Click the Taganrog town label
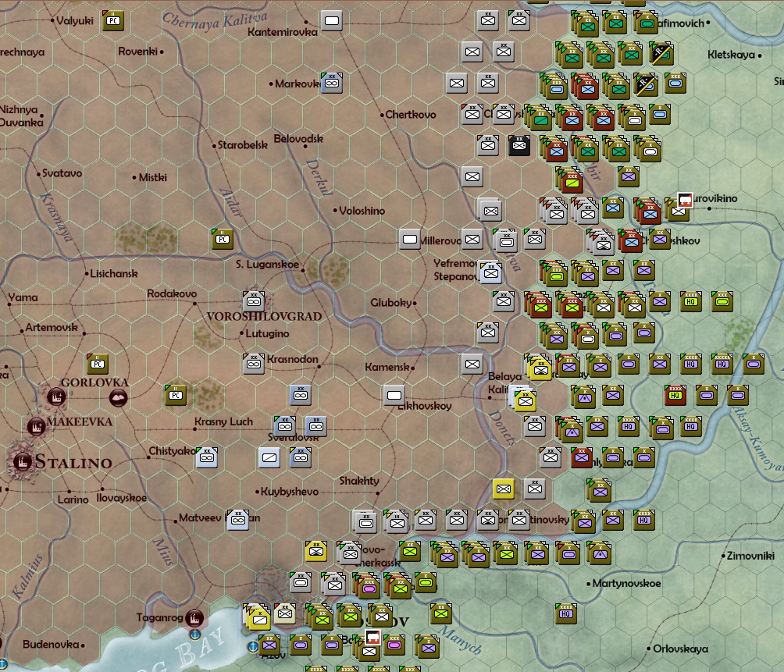The image size is (784, 672). [159, 618]
